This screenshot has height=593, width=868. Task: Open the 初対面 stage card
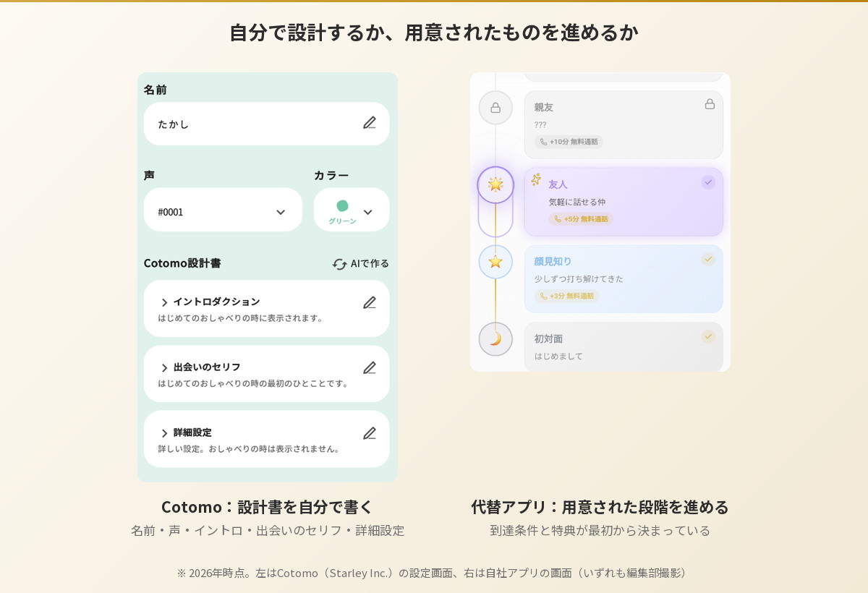[624, 347]
